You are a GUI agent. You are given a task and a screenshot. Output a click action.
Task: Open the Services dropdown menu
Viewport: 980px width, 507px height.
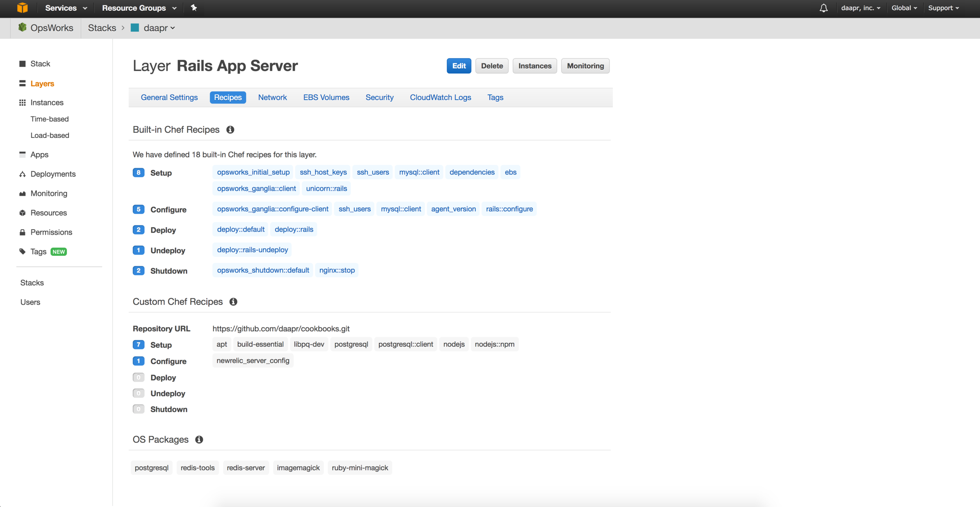(66, 8)
